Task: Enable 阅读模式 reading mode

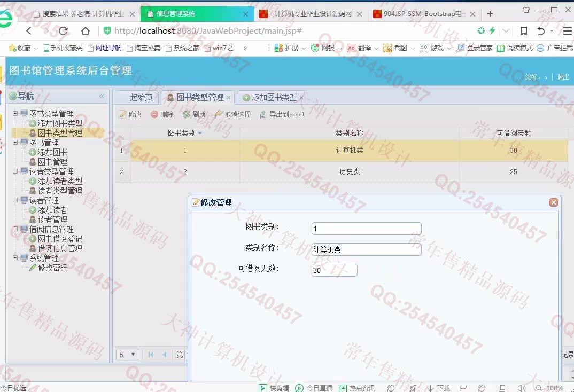Action: tap(514, 48)
